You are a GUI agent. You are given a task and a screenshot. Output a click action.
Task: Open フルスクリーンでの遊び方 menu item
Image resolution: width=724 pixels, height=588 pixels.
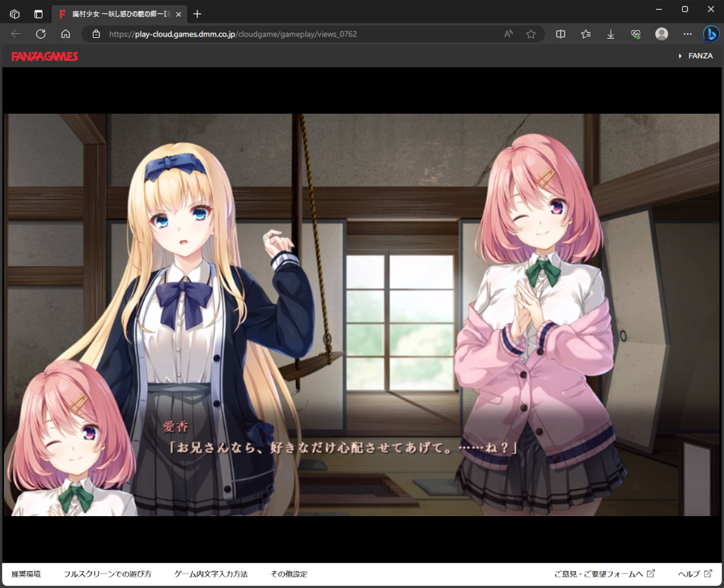(x=107, y=574)
